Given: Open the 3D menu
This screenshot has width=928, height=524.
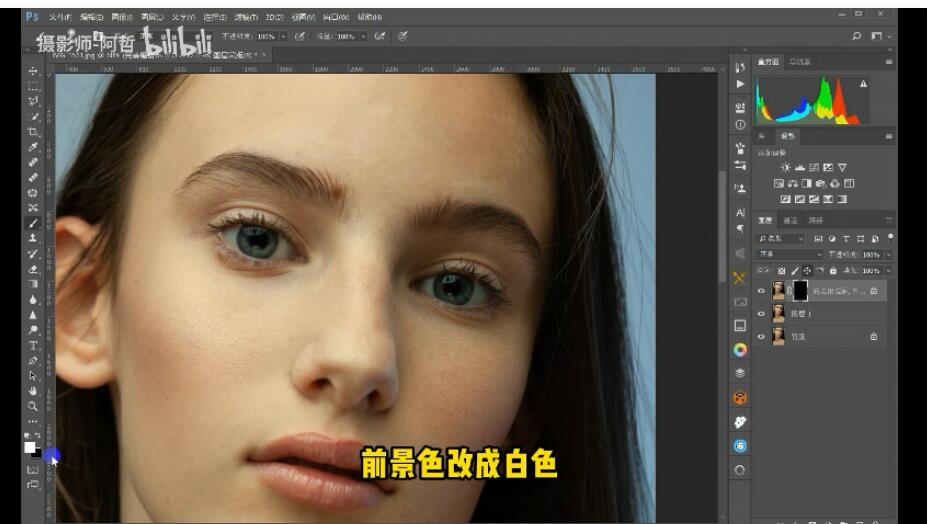Looking at the screenshot, I should 274,17.
